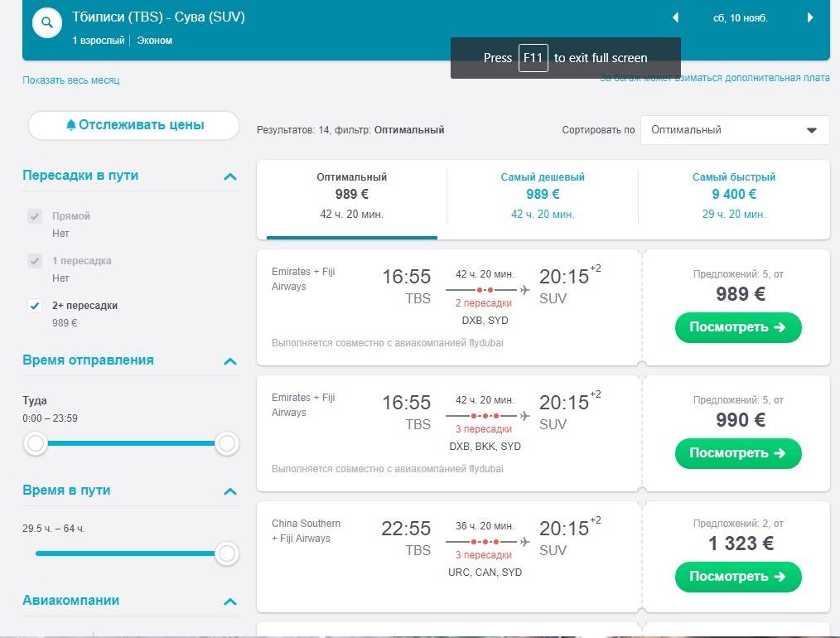Uncheck the 2+ пересадки checkbox
840x638 pixels.
click(x=35, y=306)
